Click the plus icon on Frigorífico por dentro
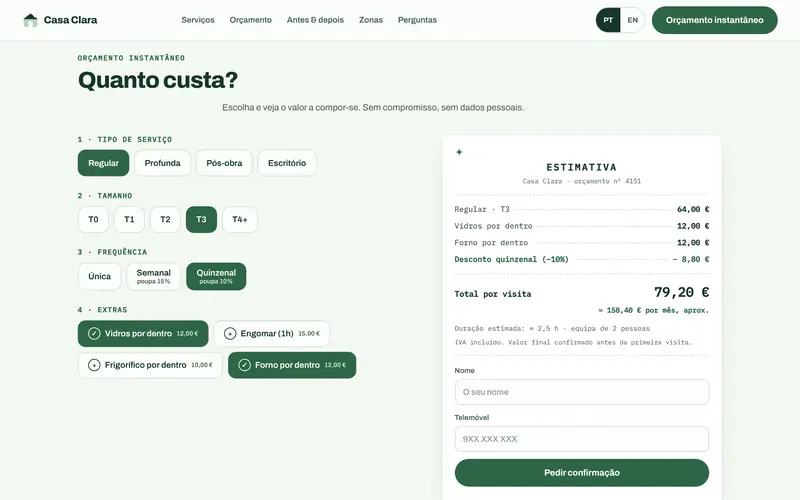This screenshot has height=500, width=800. pyautogui.click(x=94, y=365)
